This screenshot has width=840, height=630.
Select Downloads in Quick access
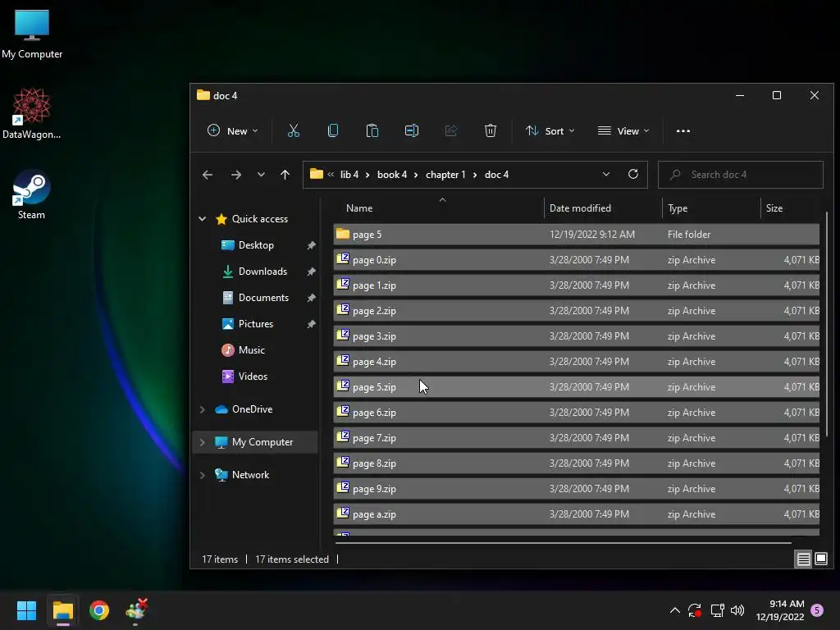point(262,271)
